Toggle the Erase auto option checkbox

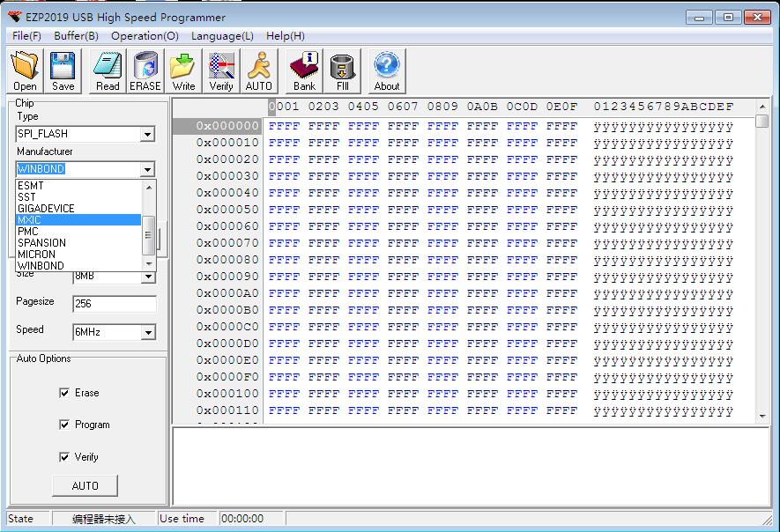click(x=64, y=393)
